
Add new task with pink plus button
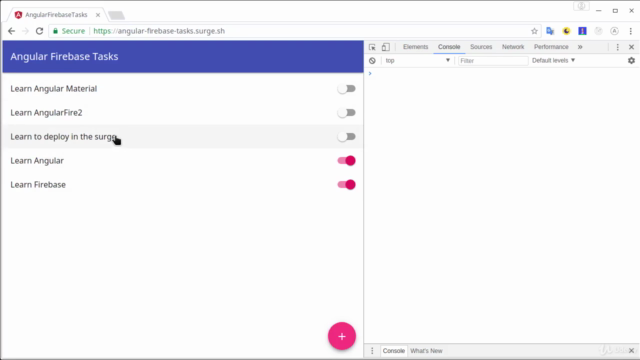tap(342, 336)
